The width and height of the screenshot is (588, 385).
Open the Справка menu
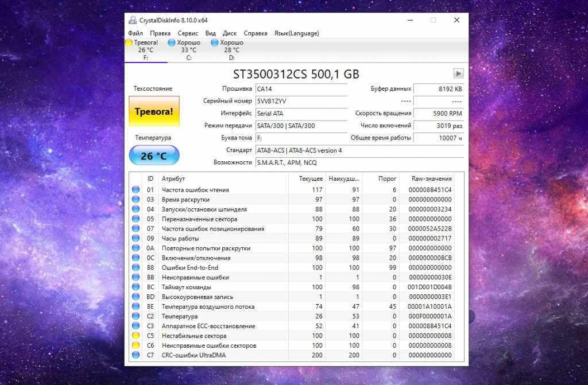pos(256,33)
